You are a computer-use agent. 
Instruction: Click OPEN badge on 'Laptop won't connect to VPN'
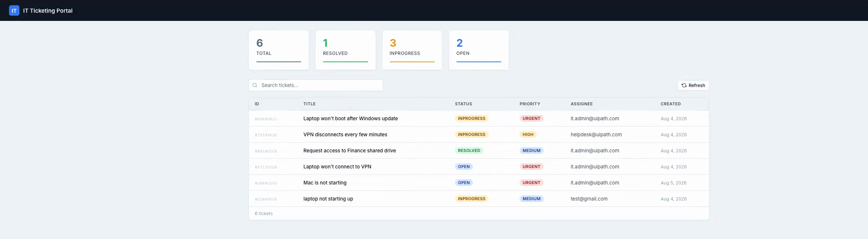[464, 167]
